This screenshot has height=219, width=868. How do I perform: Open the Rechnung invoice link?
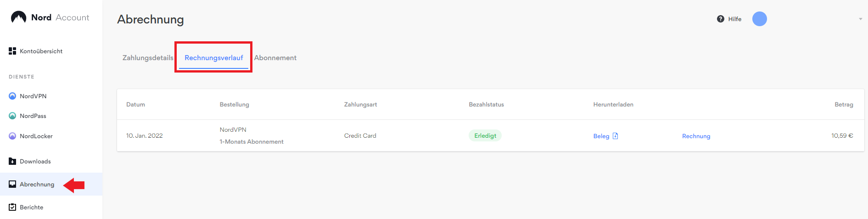[x=696, y=136]
